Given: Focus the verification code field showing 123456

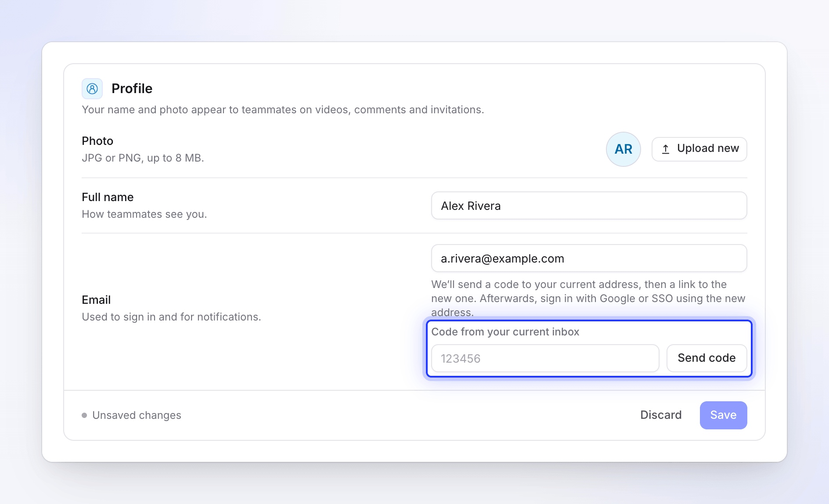Looking at the screenshot, I should [545, 358].
